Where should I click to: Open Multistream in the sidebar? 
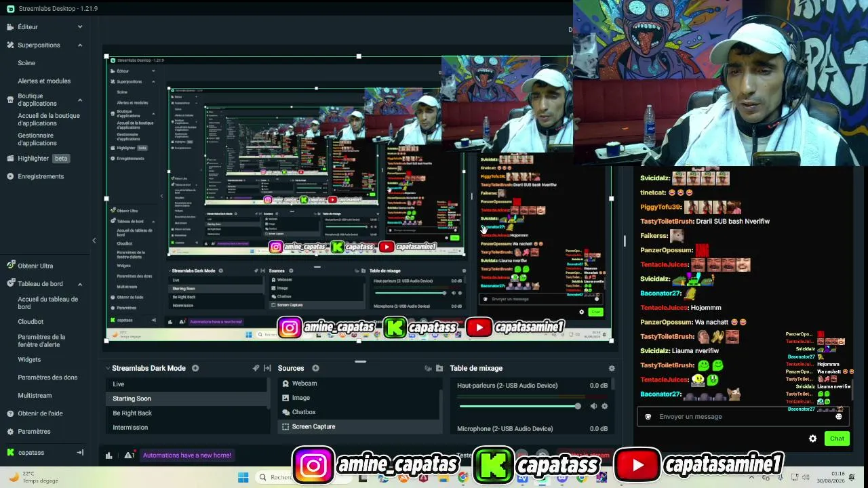(x=35, y=395)
